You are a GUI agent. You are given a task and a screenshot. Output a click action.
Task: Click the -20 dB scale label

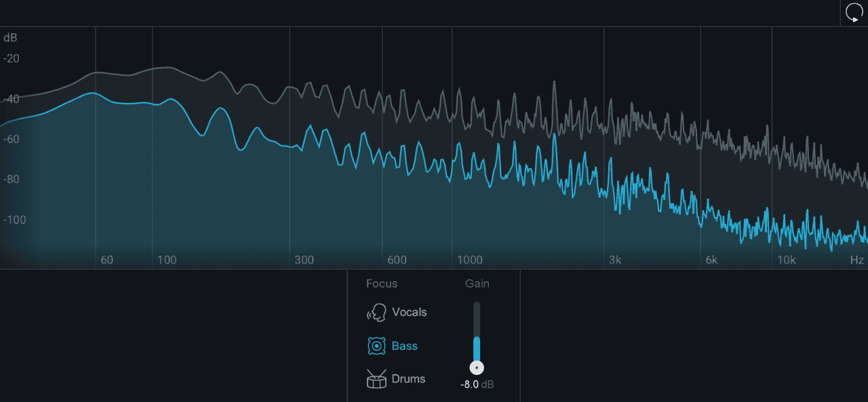coord(12,59)
